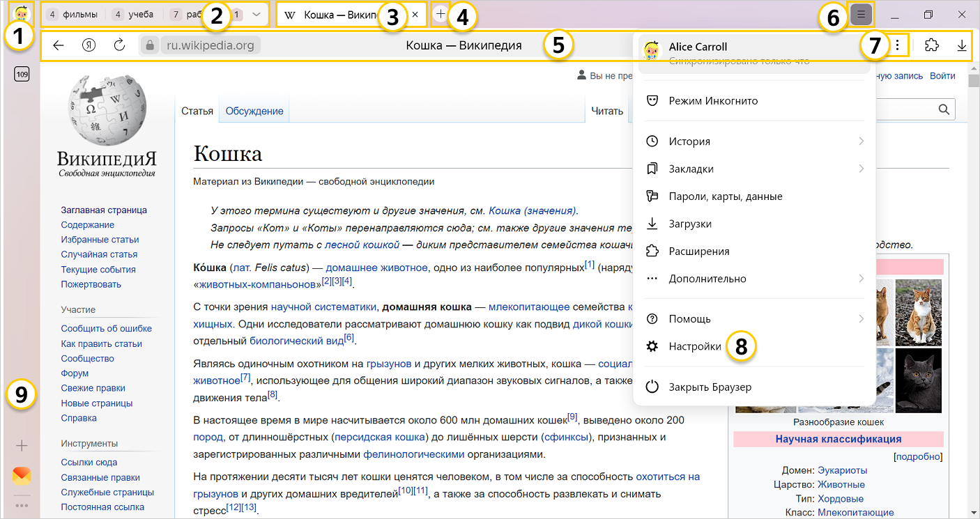Viewport: 980px width, 519px height.
Task: Click the new tab plus button
Action: pyautogui.click(x=440, y=14)
